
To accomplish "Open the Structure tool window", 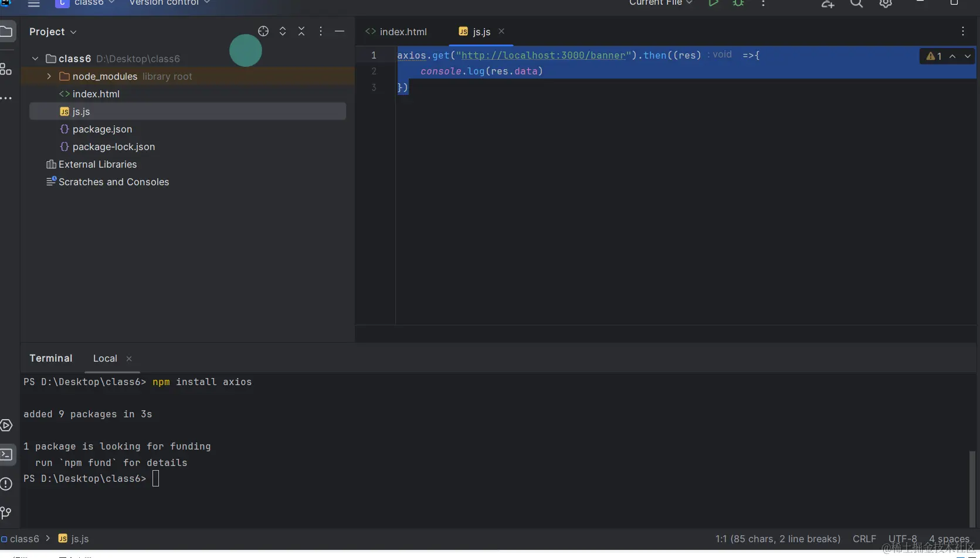I will point(6,69).
